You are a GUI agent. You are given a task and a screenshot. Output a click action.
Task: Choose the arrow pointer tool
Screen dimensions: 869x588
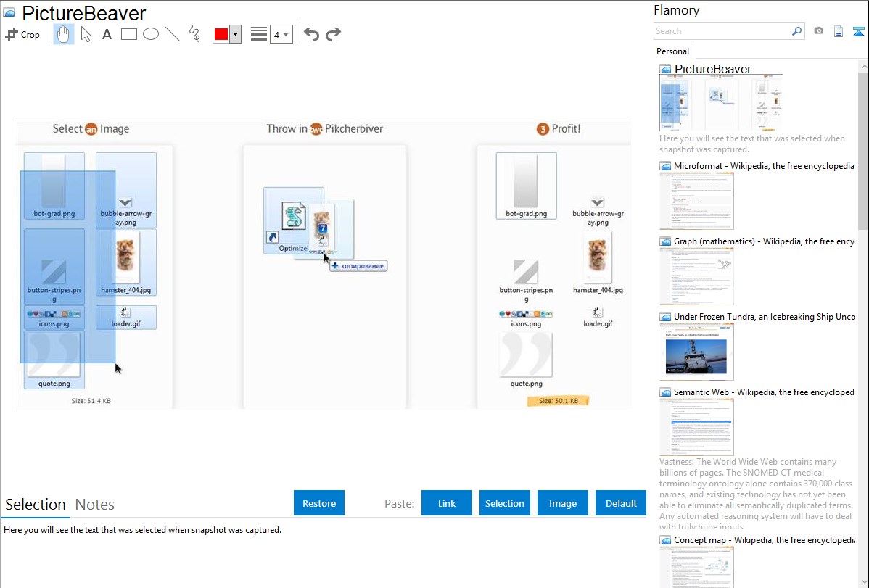pos(86,34)
